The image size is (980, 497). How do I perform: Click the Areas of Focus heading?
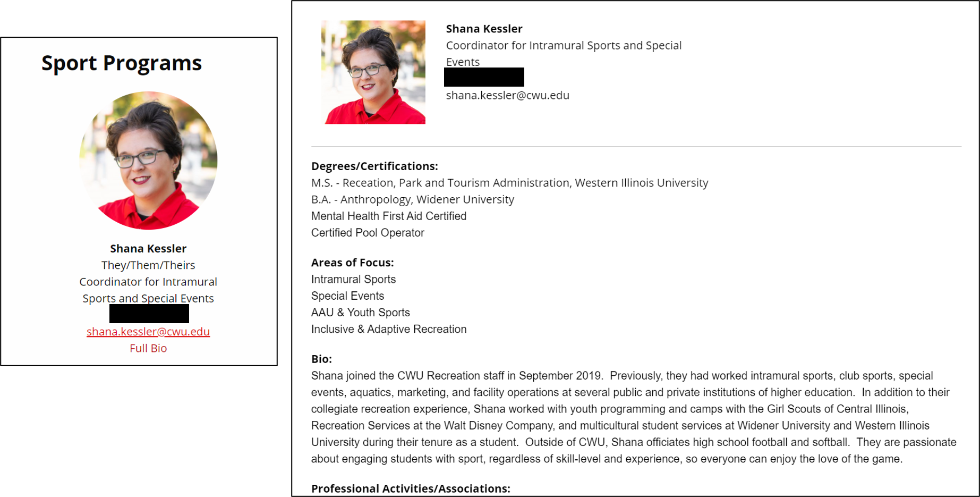click(x=352, y=263)
